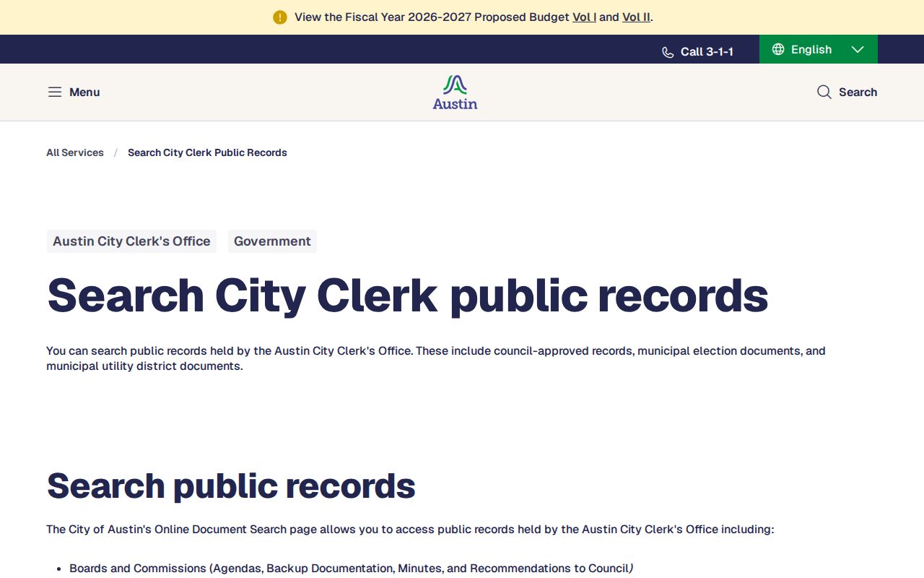Click the globe icon in the language selector
Viewport: 924px width, 578px height.
pos(778,49)
